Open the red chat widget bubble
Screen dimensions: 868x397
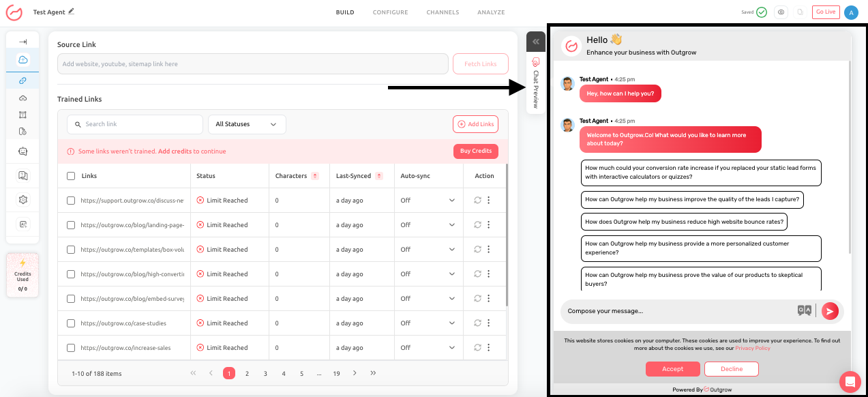[x=850, y=383]
